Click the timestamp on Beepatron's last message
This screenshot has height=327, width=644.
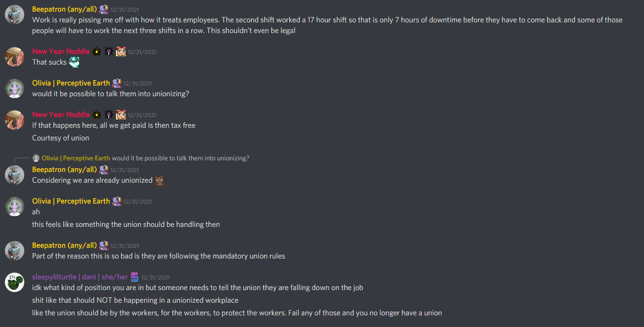pyautogui.click(x=125, y=246)
